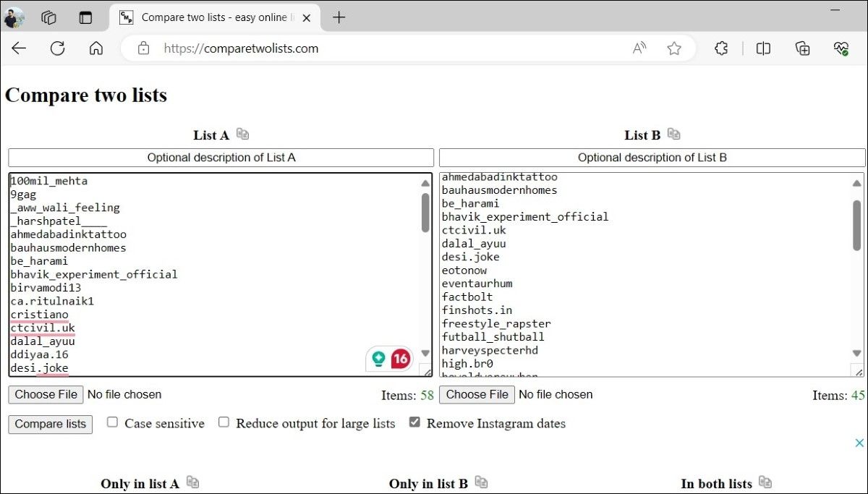This screenshot has width=868, height=494.
Task: Click Choose File under List A
Action: (46, 394)
